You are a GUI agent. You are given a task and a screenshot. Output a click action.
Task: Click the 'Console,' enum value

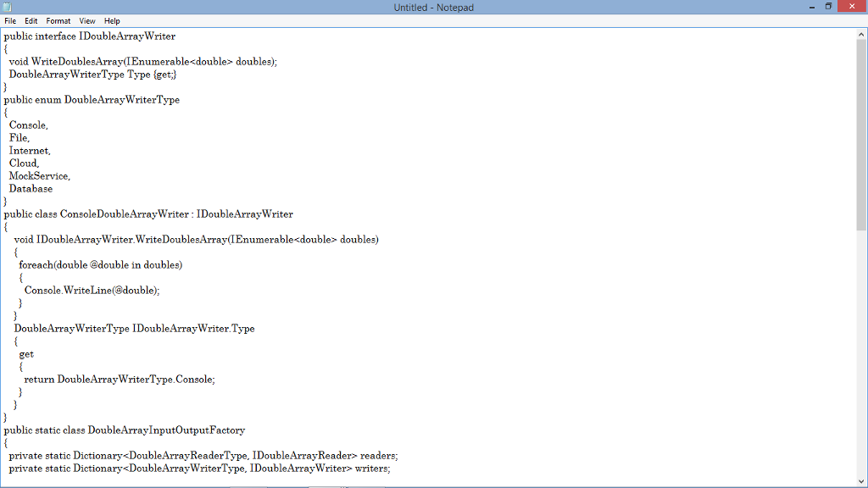coord(28,125)
